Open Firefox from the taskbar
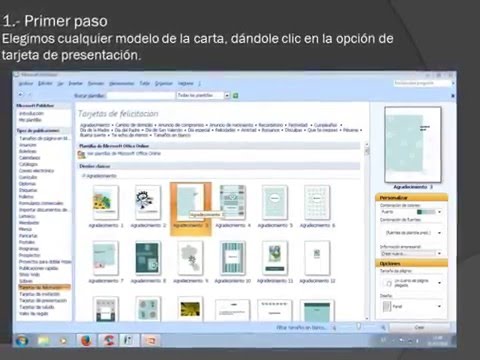This screenshot has height=360, width=480. click(x=86, y=340)
